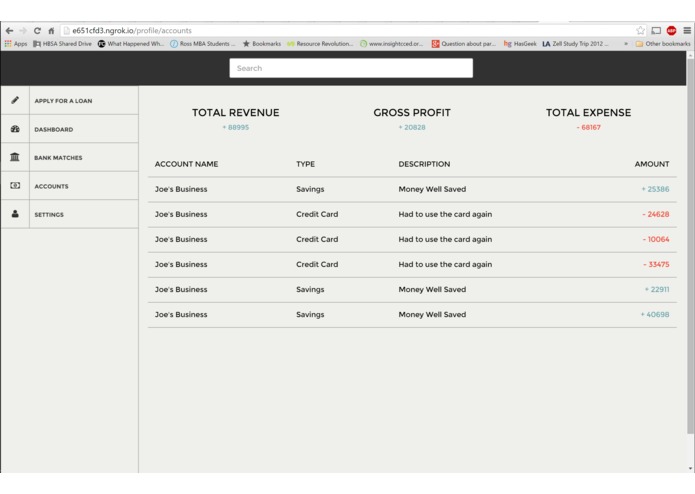This screenshot has height=494, width=695.
Task: Click the Total Revenue value + 88995
Action: point(235,127)
